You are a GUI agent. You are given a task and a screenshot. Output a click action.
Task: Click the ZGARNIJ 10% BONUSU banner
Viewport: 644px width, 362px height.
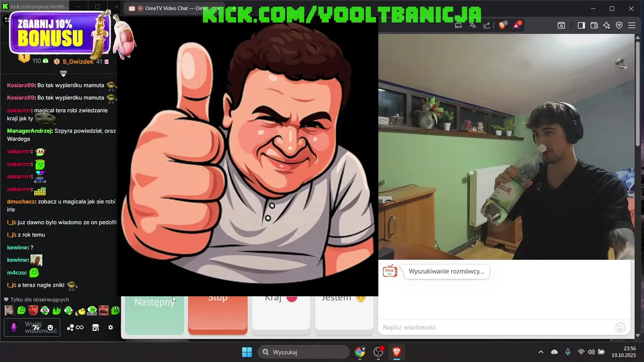[59, 33]
